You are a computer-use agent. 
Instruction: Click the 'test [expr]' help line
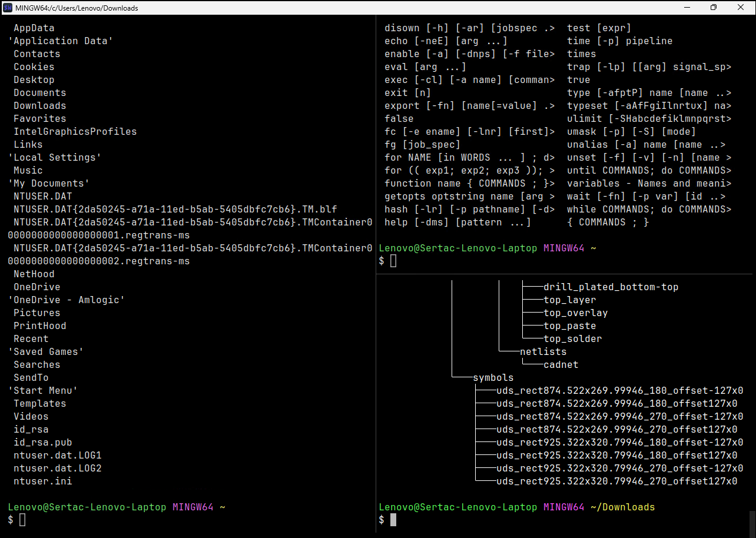(599, 28)
